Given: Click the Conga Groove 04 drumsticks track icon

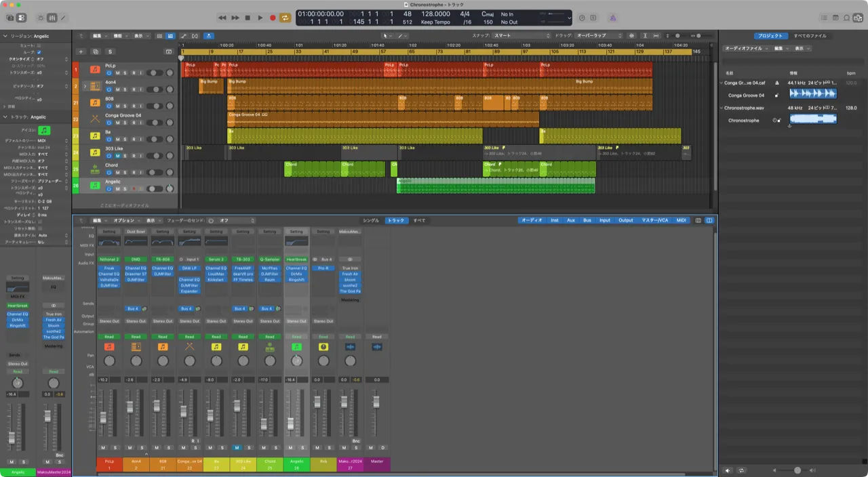Looking at the screenshot, I should click(95, 119).
